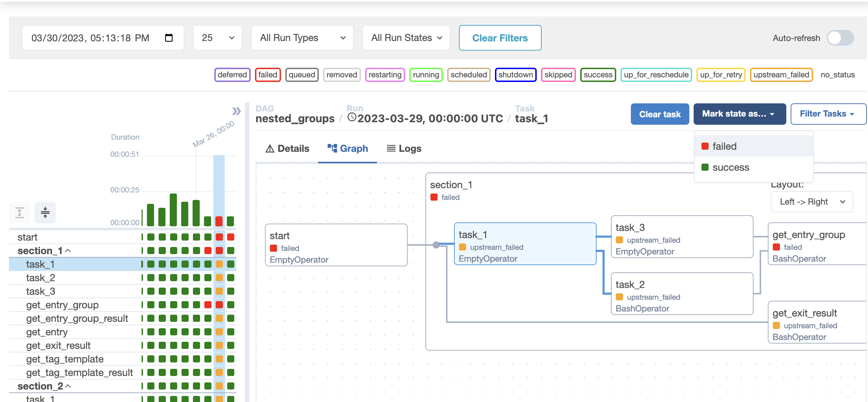Open the Layout Left -> Right dropdown

pos(812,202)
